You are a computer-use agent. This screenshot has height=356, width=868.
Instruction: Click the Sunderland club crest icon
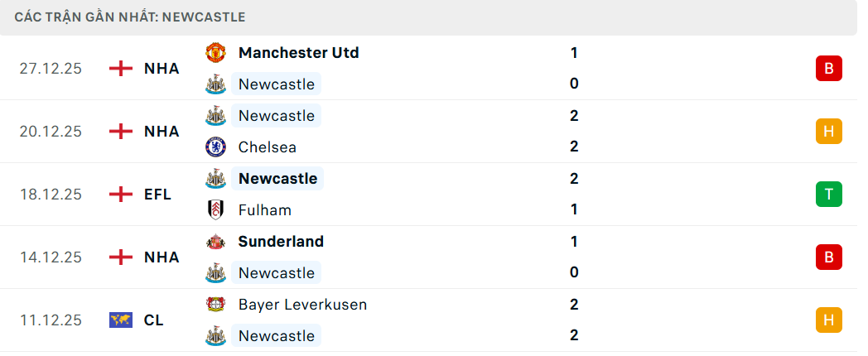pos(215,242)
